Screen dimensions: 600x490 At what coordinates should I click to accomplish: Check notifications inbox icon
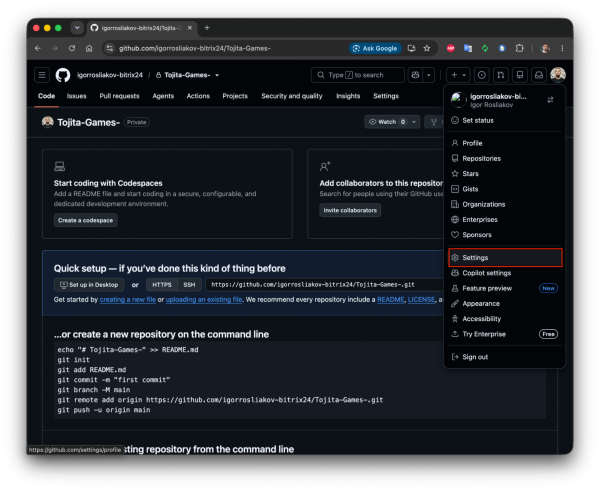539,75
